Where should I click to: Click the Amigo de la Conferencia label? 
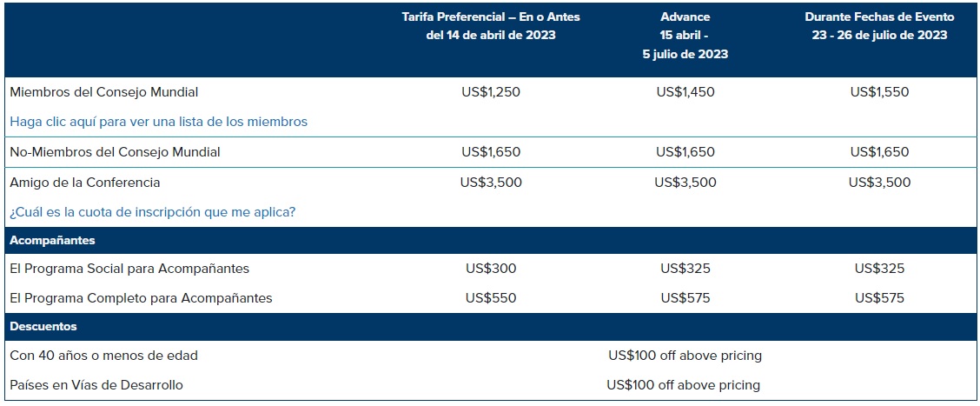coord(85,183)
